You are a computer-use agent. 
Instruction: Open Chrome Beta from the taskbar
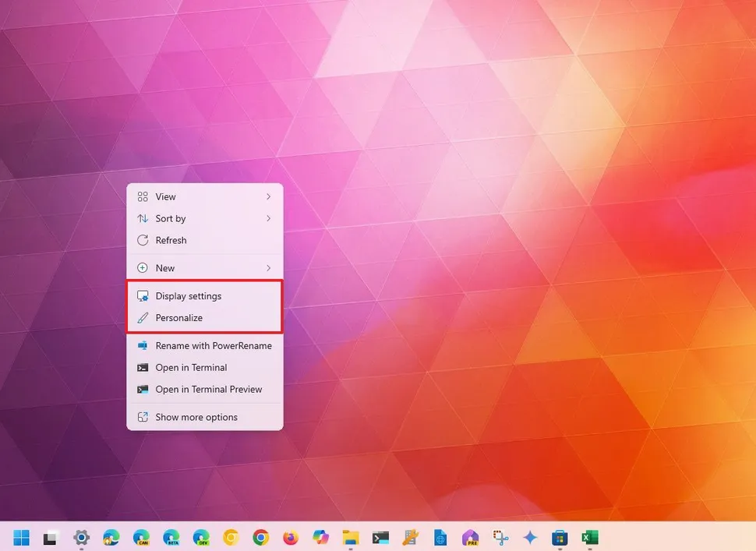coord(171,538)
